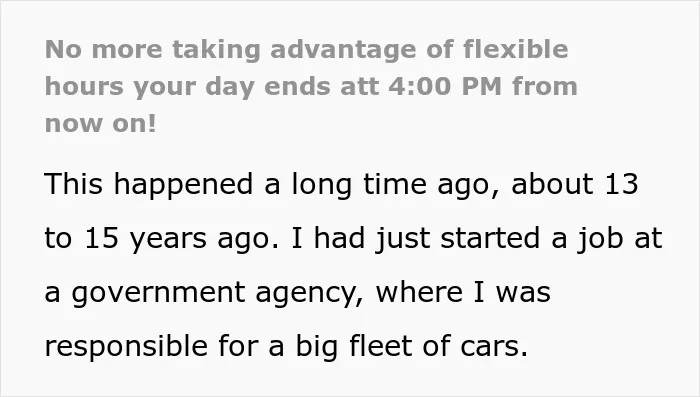Click 'No more' at the title start
This screenshot has height=397, width=700.
tap(104, 49)
